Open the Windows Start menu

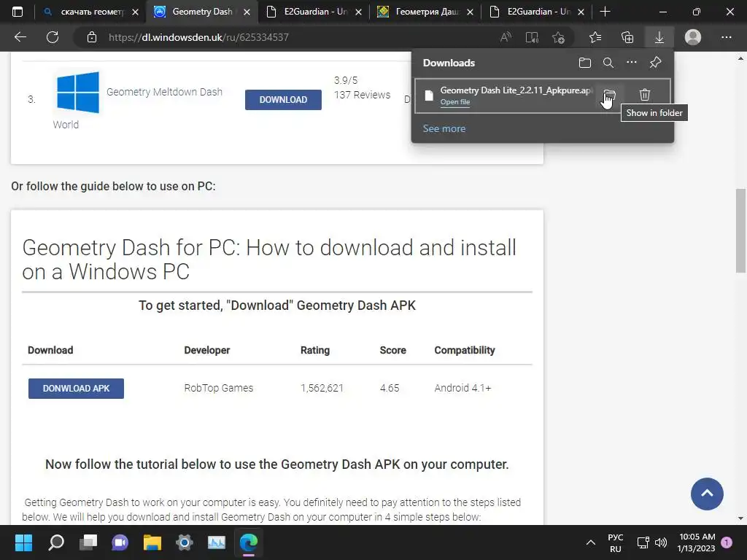pyautogui.click(x=23, y=542)
